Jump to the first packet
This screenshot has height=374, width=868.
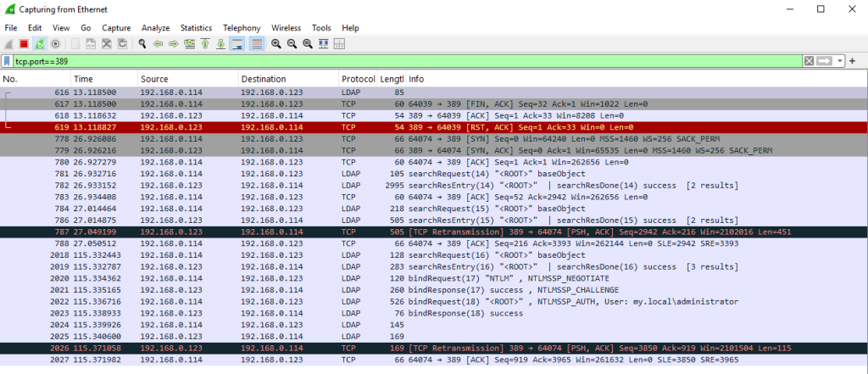[205, 43]
